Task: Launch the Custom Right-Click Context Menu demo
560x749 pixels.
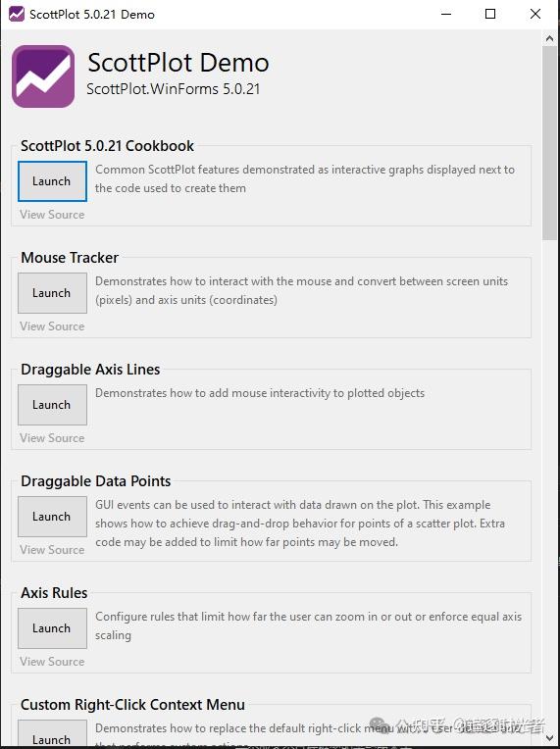Action: (x=52, y=733)
